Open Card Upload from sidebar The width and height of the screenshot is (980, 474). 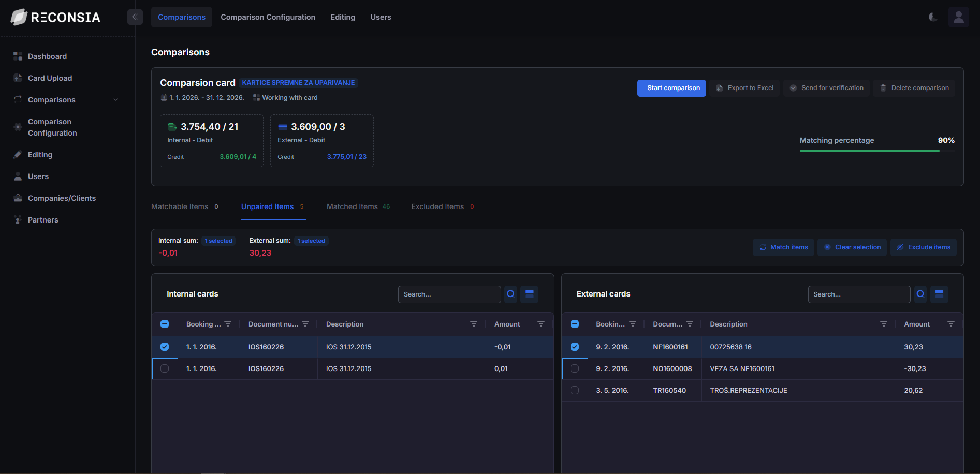coord(50,78)
